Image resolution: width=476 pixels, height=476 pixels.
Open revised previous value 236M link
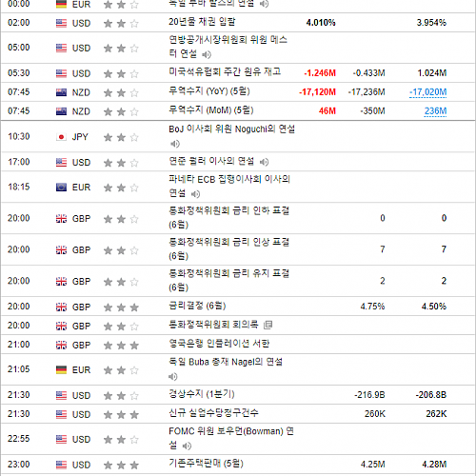click(x=436, y=111)
